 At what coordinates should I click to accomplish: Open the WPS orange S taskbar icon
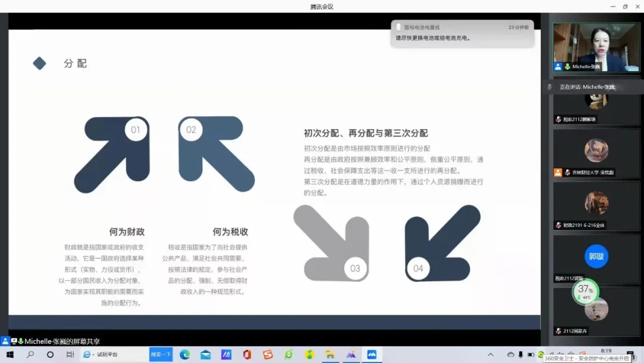click(x=268, y=355)
